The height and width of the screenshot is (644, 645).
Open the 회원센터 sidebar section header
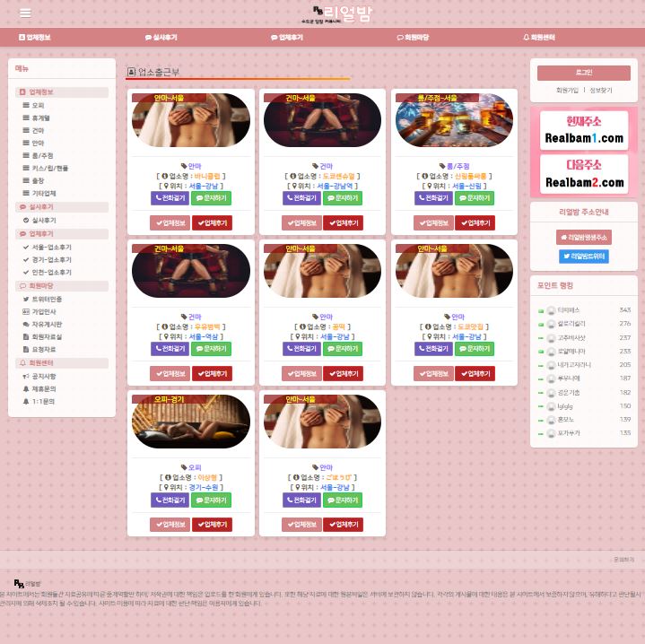click(x=62, y=363)
